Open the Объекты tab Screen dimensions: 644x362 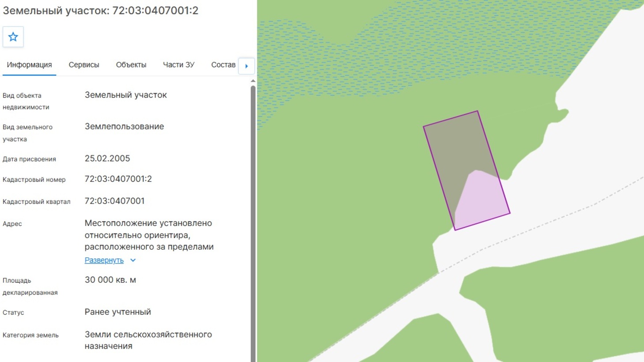click(x=131, y=65)
